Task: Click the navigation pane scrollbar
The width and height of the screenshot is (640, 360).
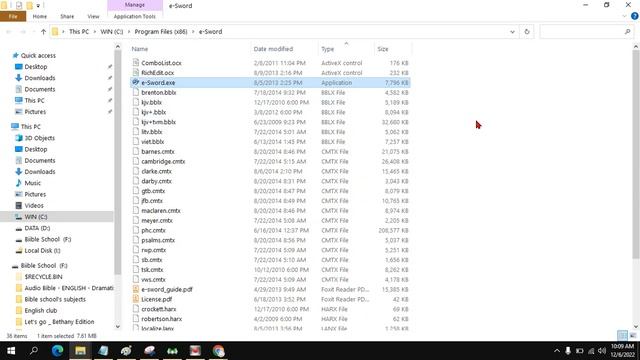Action: (118, 163)
